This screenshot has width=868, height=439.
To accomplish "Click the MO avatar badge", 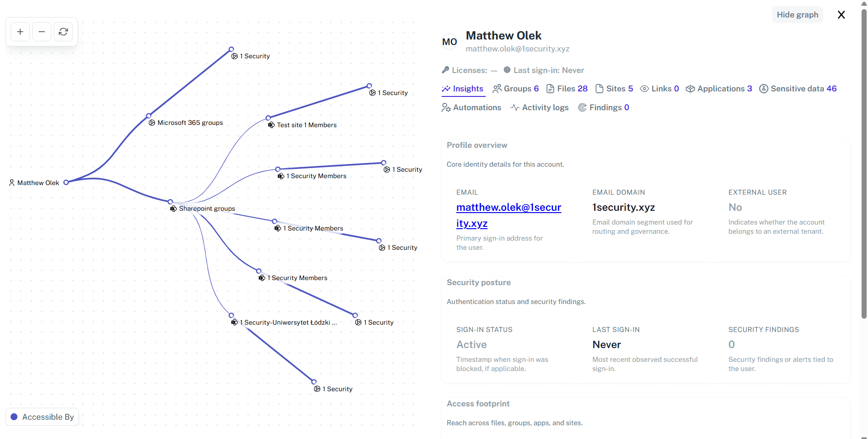I will 449,41.
